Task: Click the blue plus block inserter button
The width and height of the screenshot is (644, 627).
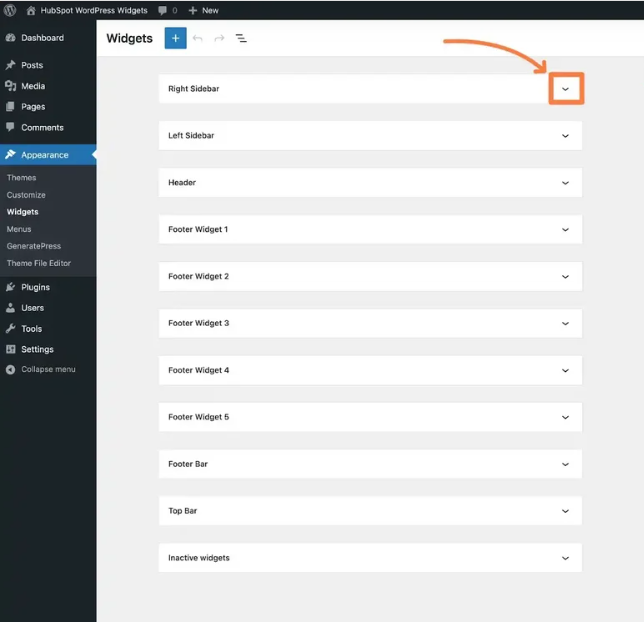Action: (175, 38)
